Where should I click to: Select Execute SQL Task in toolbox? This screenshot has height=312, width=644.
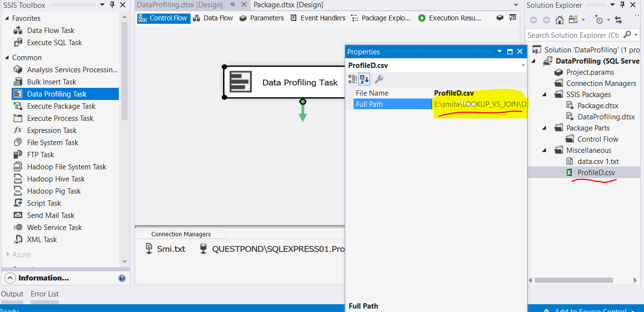pyautogui.click(x=54, y=43)
